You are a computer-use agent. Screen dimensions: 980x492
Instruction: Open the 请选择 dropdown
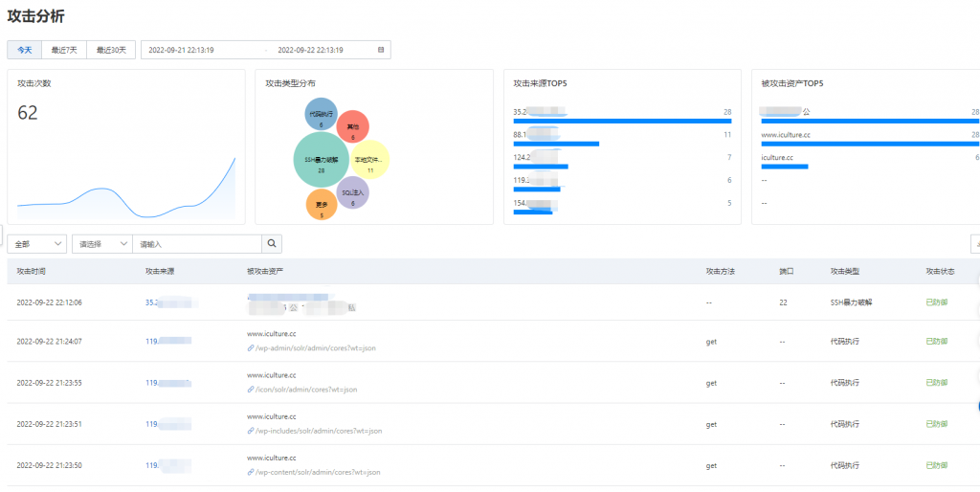102,244
